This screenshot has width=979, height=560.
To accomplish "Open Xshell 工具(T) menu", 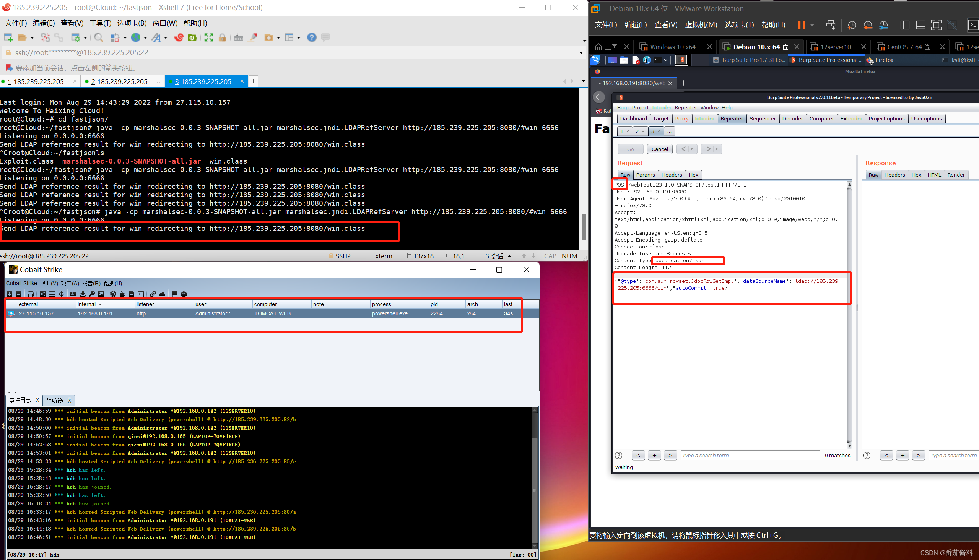I will tap(101, 23).
